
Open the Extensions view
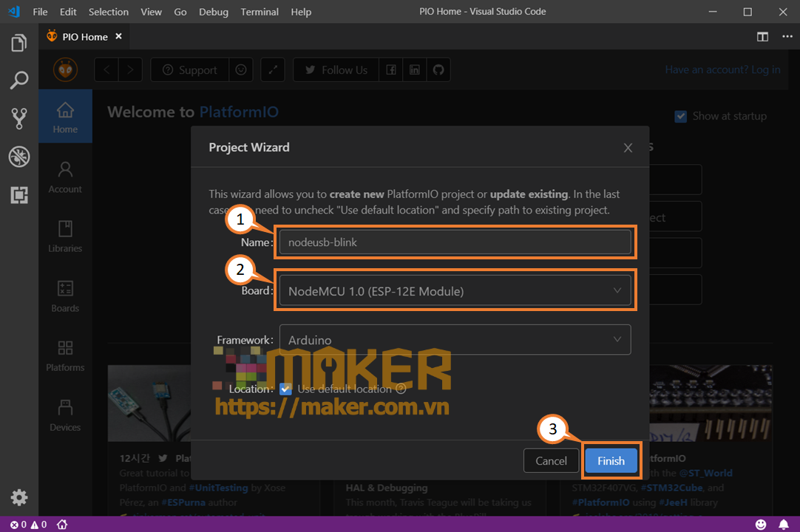pos(19,195)
